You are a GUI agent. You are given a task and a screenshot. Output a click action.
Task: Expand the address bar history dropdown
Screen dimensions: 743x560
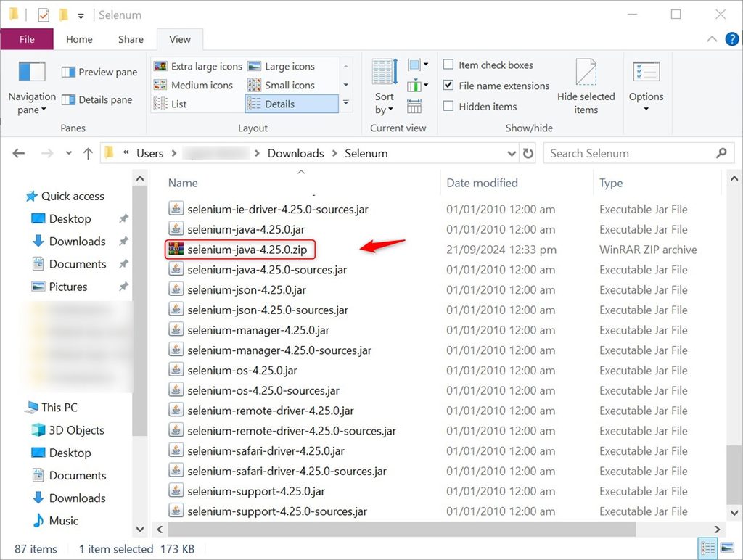pyautogui.click(x=512, y=154)
